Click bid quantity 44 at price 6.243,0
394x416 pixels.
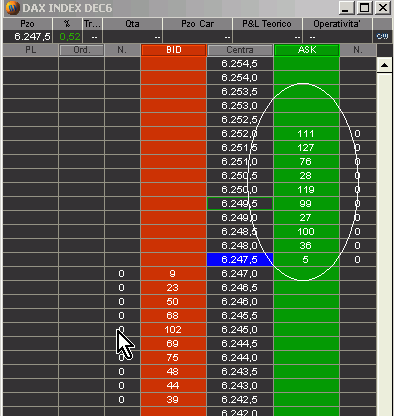173,386
